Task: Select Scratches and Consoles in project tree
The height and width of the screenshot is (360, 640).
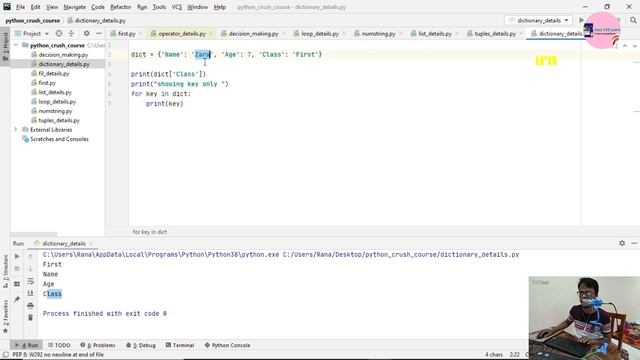Action: [x=59, y=139]
